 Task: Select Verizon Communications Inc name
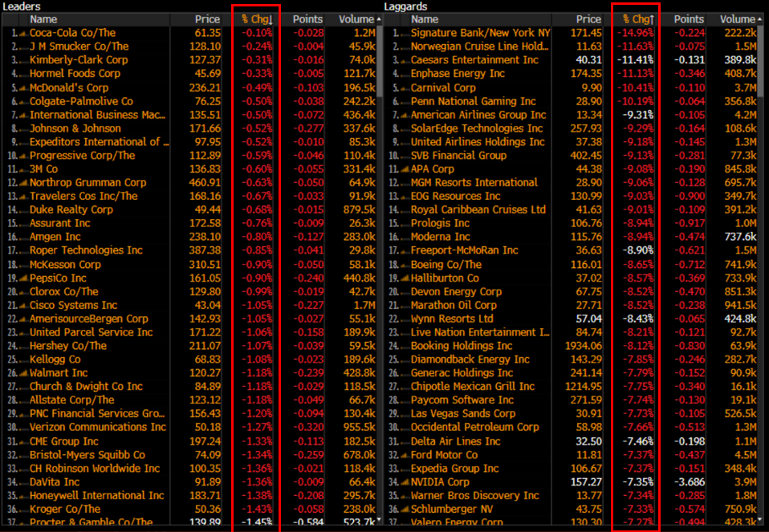pos(98,428)
